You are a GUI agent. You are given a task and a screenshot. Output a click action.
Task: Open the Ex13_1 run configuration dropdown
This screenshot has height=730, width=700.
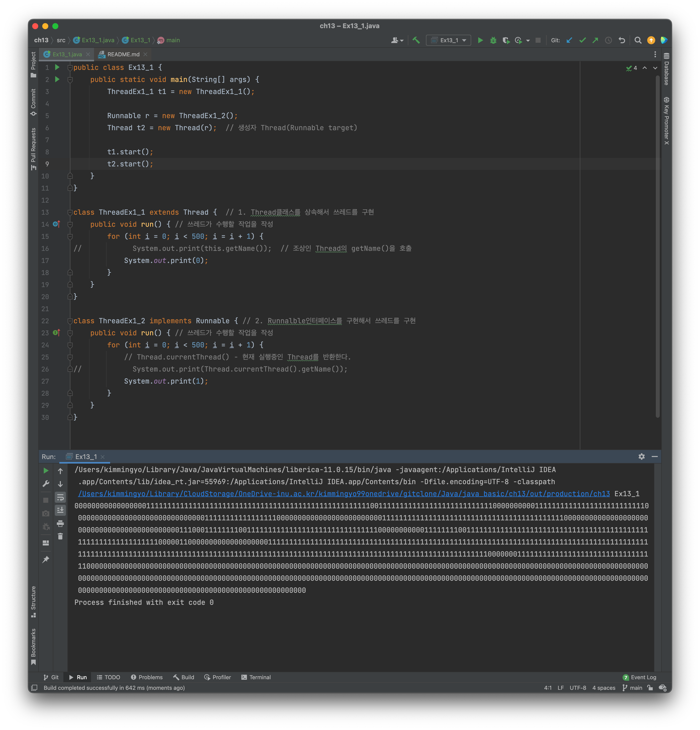(x=449, y=40)
